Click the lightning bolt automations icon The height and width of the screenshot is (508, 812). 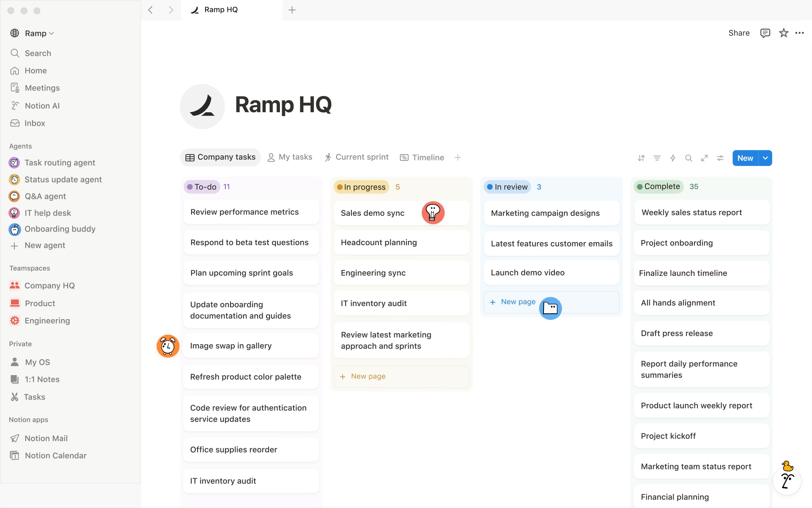673,158
